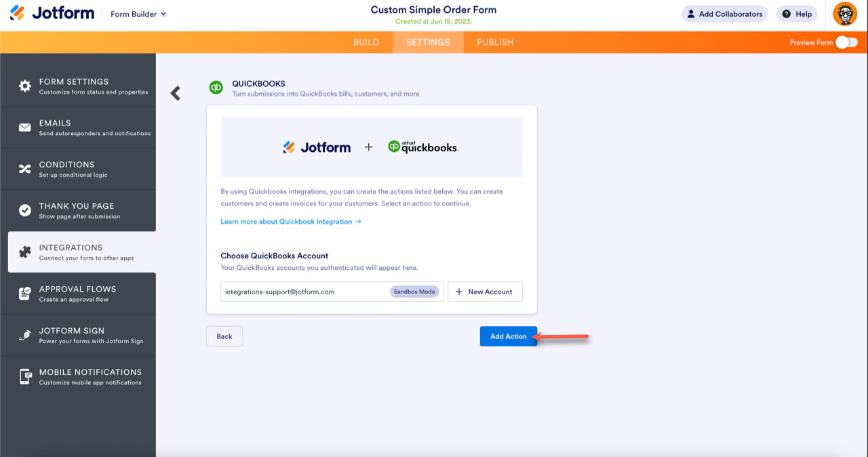Click the Conditions shuffle icon
This screenshot has width=868, height=457.
pos(25,169)
